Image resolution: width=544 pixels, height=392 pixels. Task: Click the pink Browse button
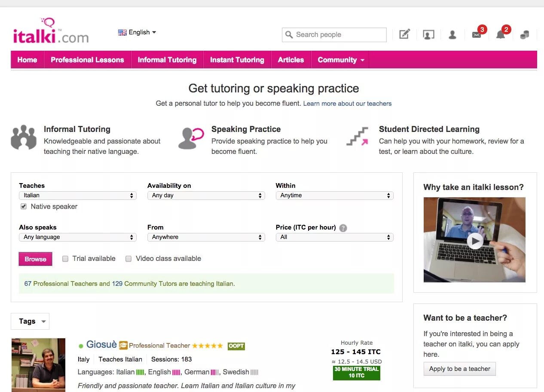click(36, 259)
